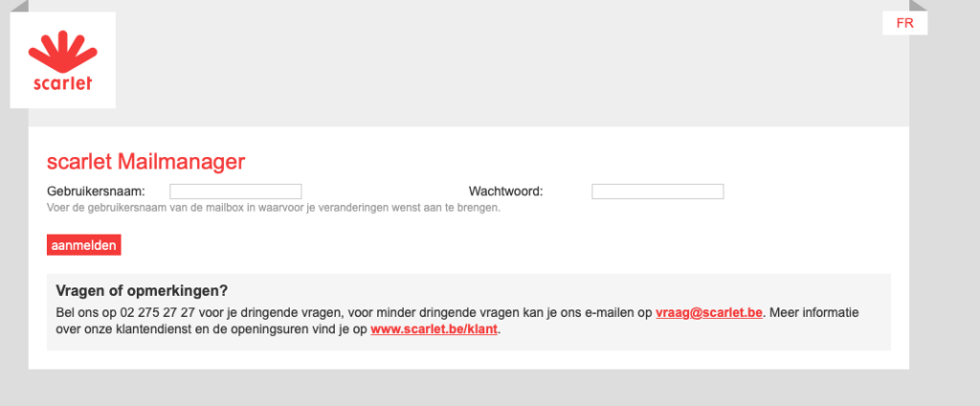
Task: Open the www.scarlet.be/klant link
Action: (x=434, y=329)
